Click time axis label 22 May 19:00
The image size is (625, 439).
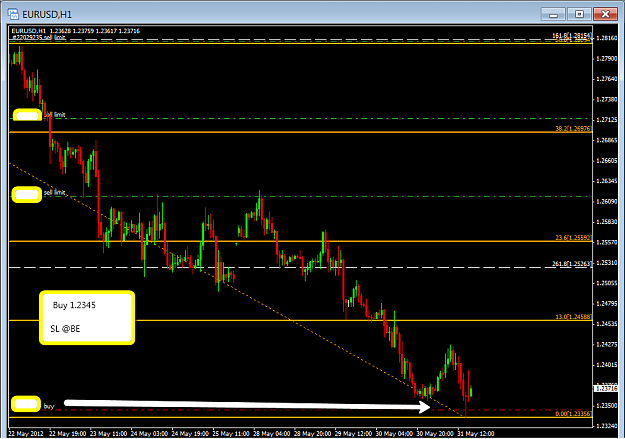tap(67, 433)
